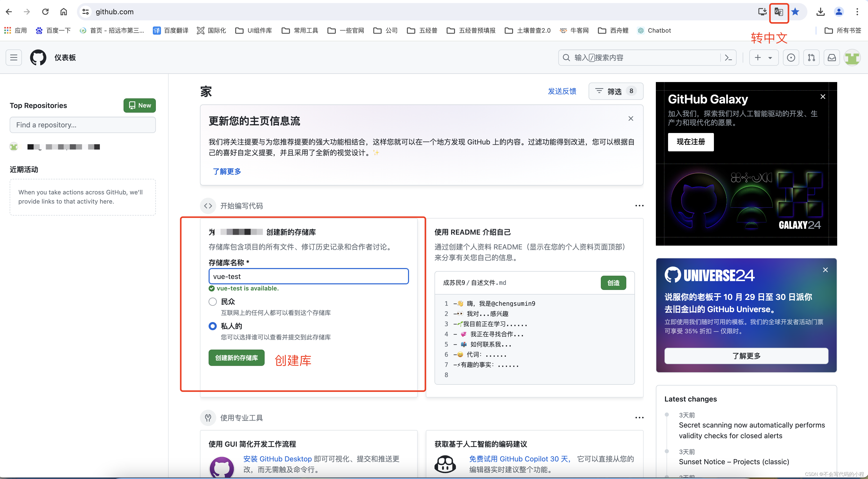This screenshot has width=868, height=479.
Task: Close the GitHub Galaxy banner
Action: [x=823, y=97]
